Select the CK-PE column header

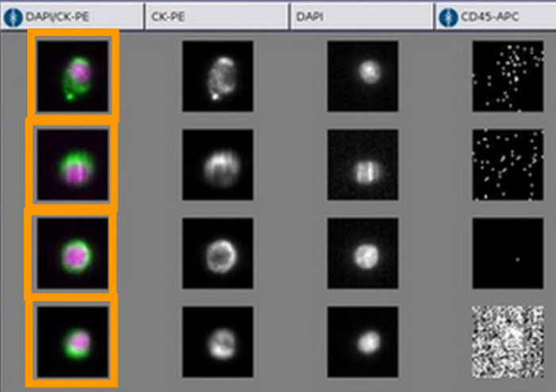click(x=216, y=16)
